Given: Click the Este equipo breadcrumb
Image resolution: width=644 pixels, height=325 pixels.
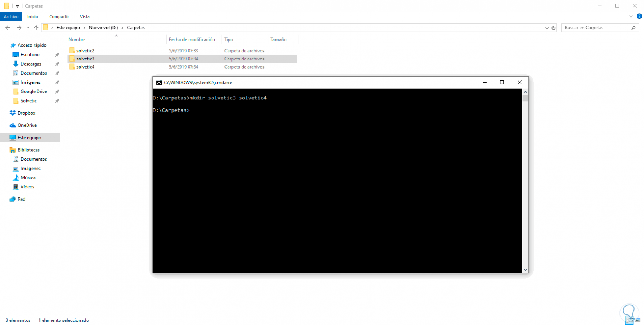Looking at the screenshot, I should point(68,28).
